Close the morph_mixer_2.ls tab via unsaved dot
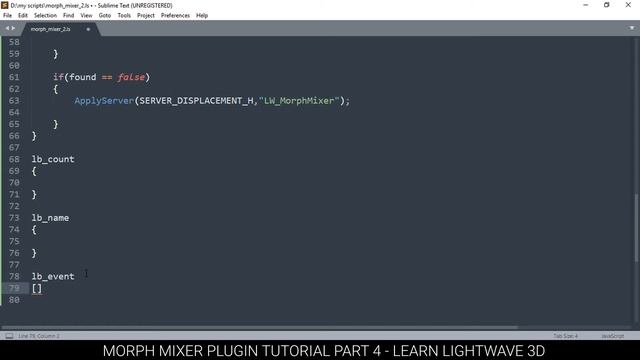This screenshot has width=640, height=360. click(88, 29)
